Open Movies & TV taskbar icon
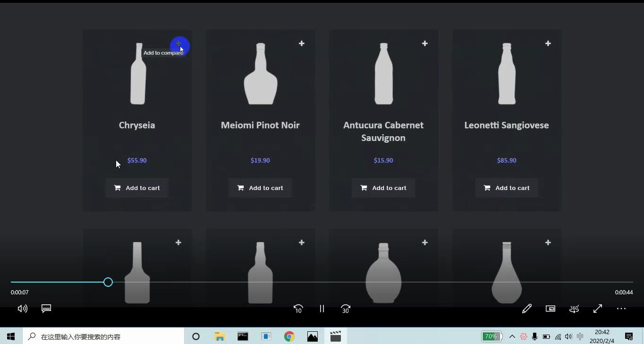644x344 pixels. [336, 336]
